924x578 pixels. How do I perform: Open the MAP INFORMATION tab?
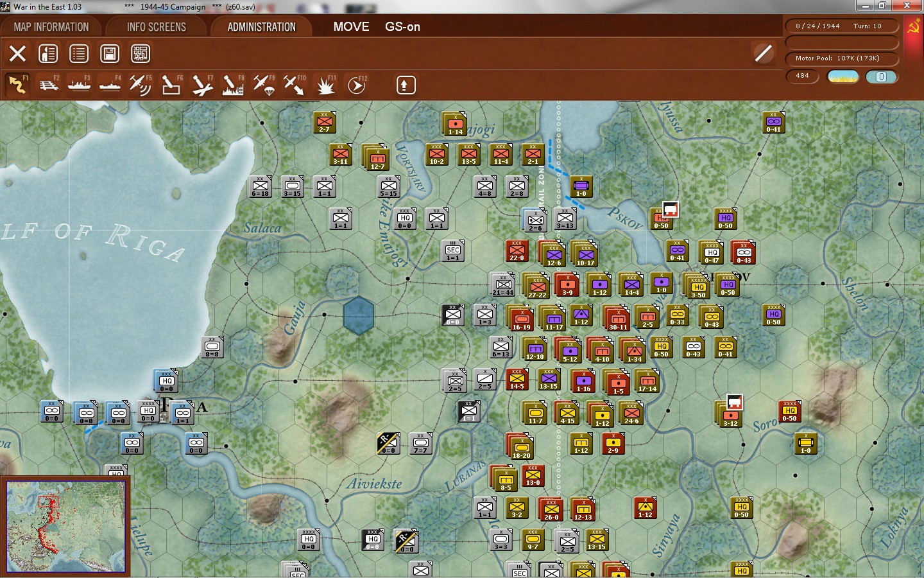coord(51,27)
